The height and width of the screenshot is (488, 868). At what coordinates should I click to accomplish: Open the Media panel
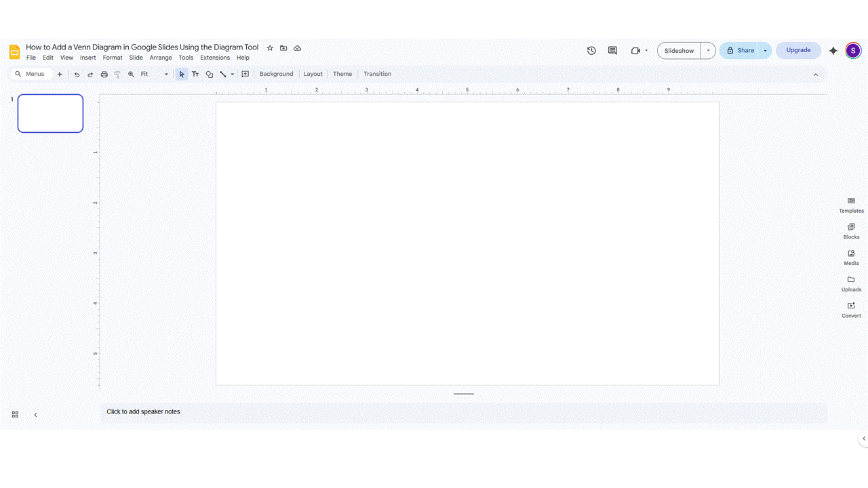851,258
